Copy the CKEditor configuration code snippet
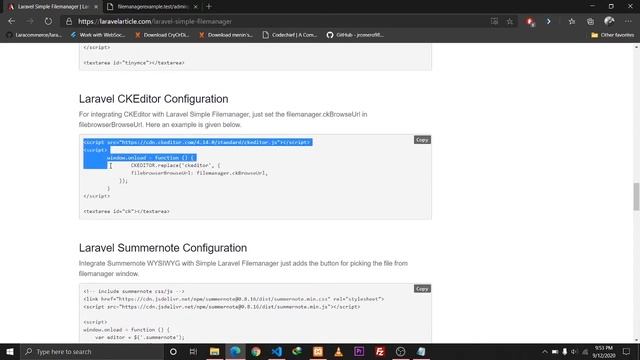640x360 pixels. [422, 140]
